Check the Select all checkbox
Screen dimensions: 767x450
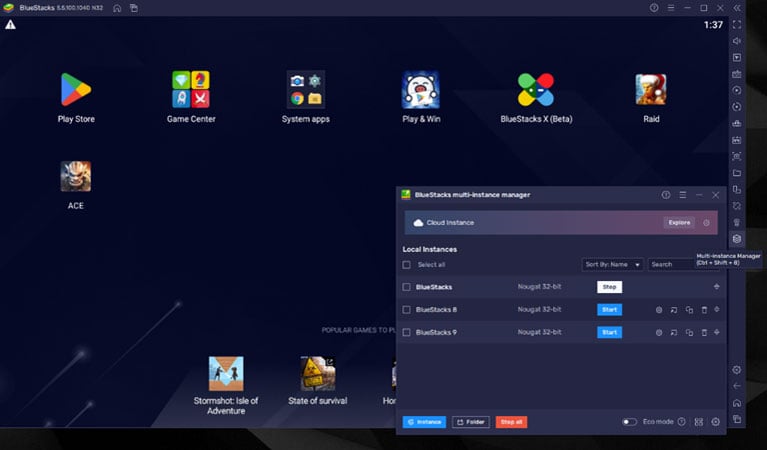[406, 265]
